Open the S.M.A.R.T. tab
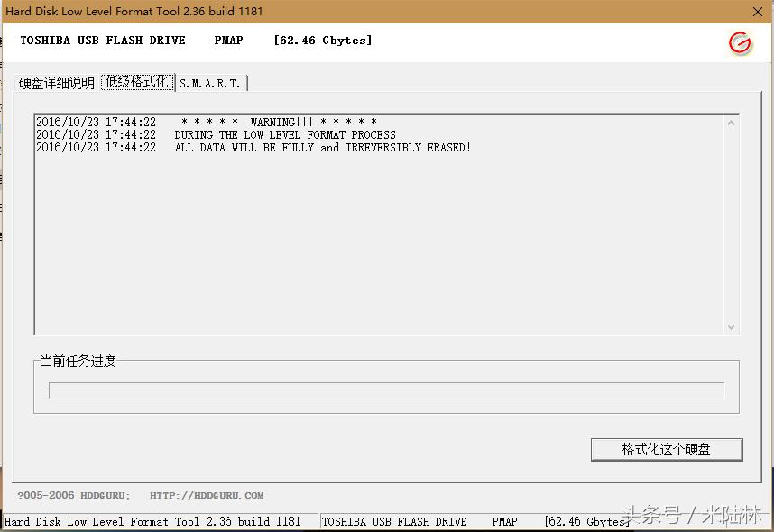Image resolution: width=774 pixels, height=532 pixels. pos(210,83)
